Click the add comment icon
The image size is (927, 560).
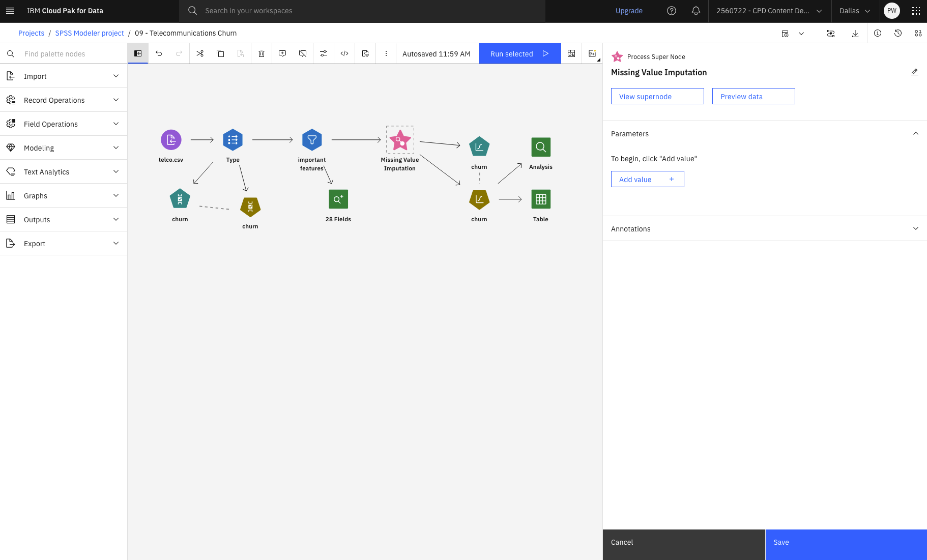point(282,53)
